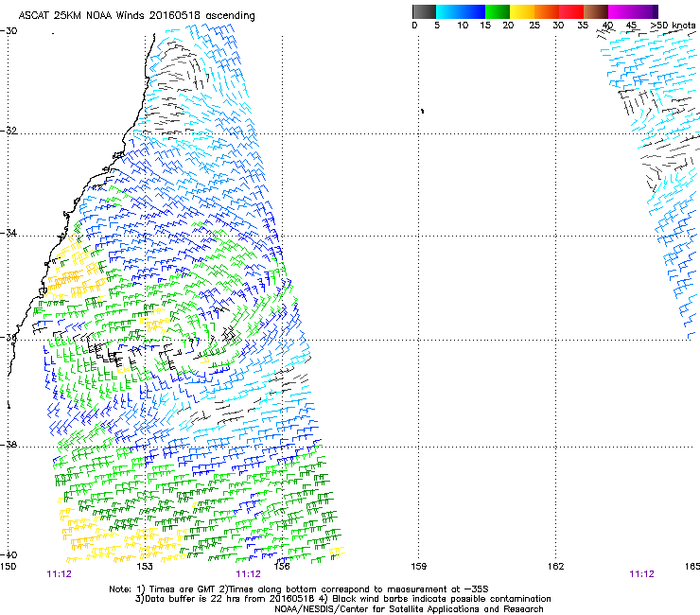
Task: Click the latitude label -38
Action: pyautogui.click(x=9, y=445)
